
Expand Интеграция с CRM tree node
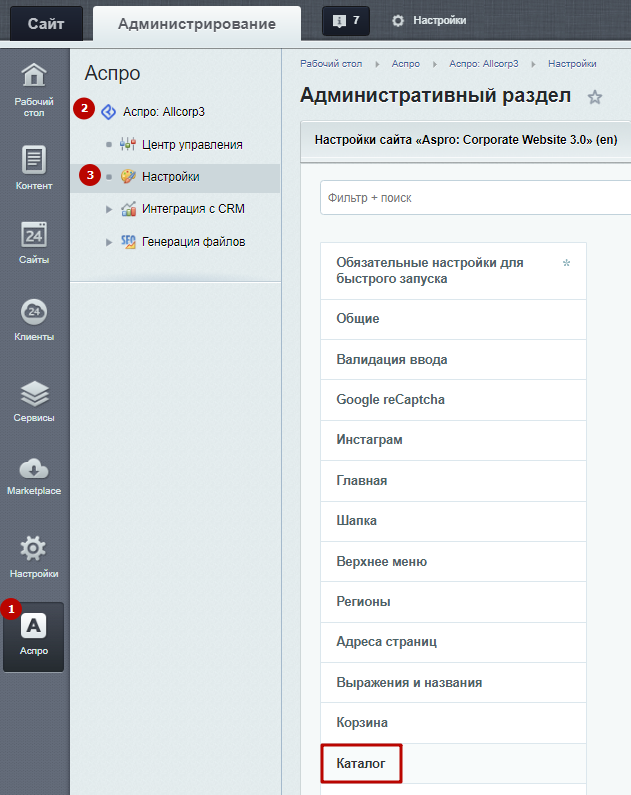pos(108,209)
